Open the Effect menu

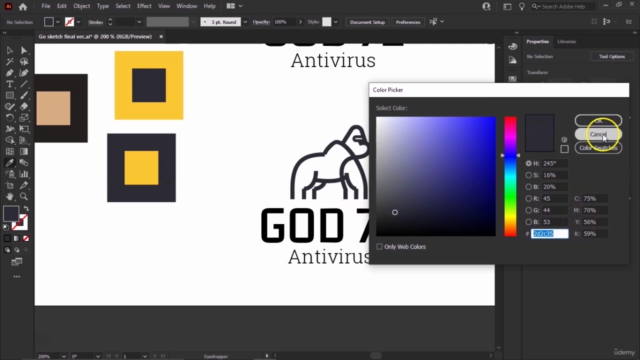[x=144, y=6]
